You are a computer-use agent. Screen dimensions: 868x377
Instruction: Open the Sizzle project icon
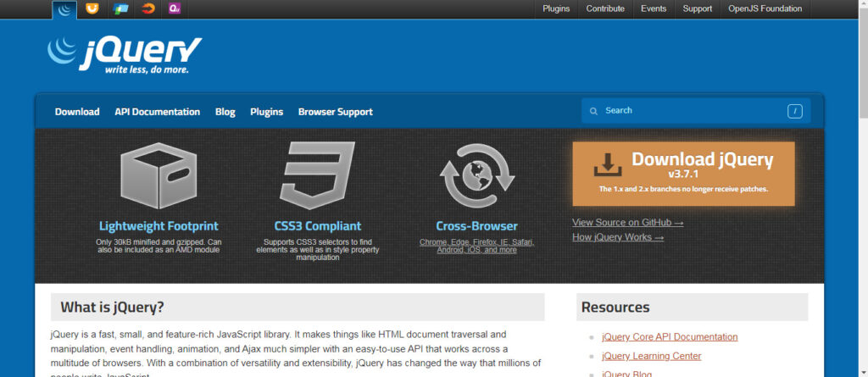pos(147,8)
